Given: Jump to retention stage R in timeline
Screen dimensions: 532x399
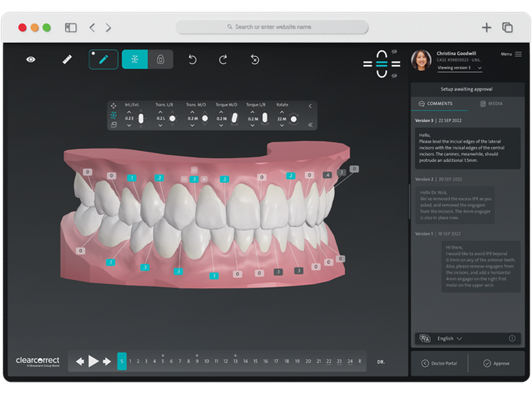Looking at the screenshot, I should pyautogui.click(x=360, y=361).
